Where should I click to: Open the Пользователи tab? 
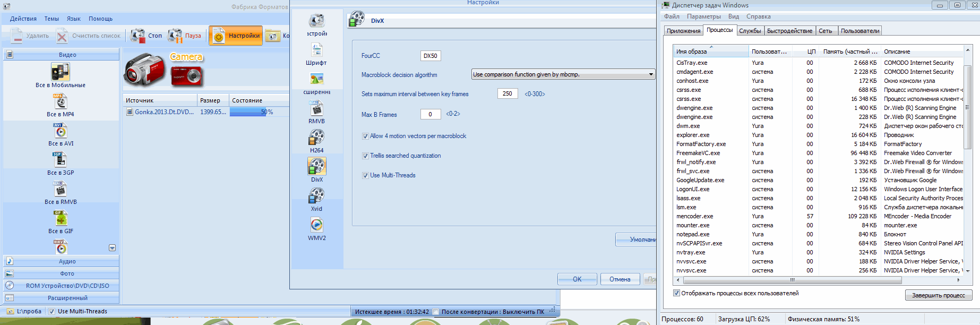(x=860, y=31)
